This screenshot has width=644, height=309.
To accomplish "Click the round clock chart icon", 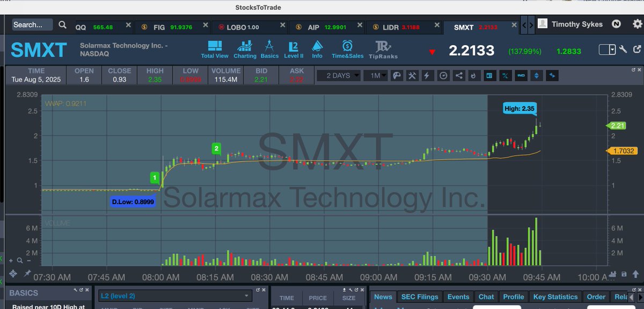I will 443,76.
